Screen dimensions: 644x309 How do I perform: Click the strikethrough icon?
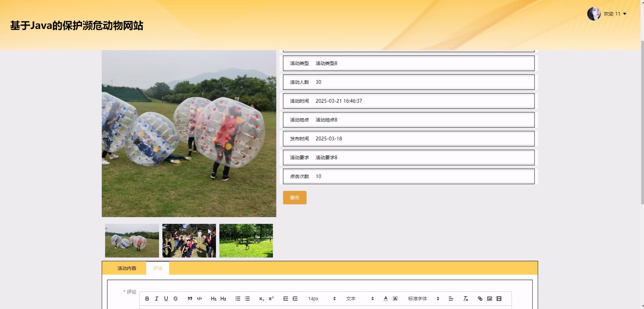pos(176,298)
